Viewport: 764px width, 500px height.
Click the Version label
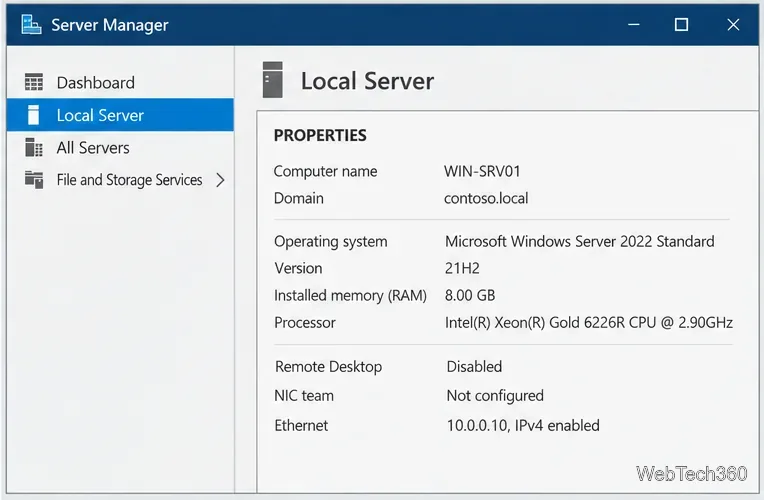[298, 269]
